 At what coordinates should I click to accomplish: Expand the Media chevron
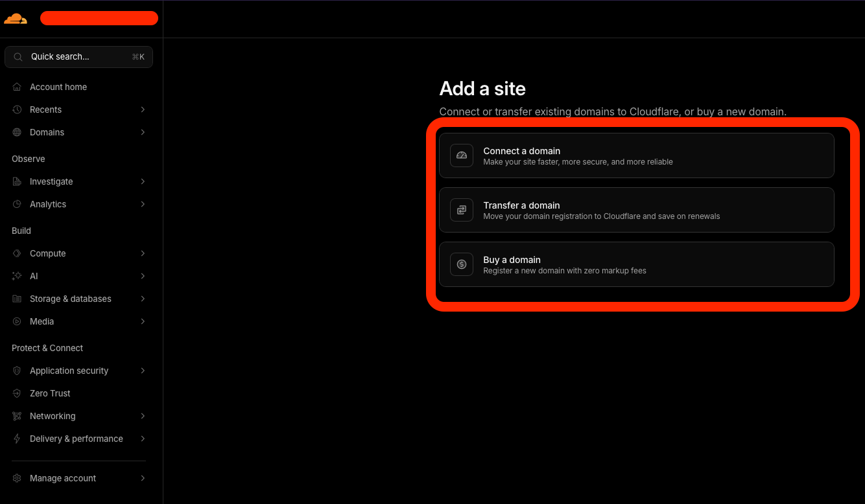click(143, 321)
